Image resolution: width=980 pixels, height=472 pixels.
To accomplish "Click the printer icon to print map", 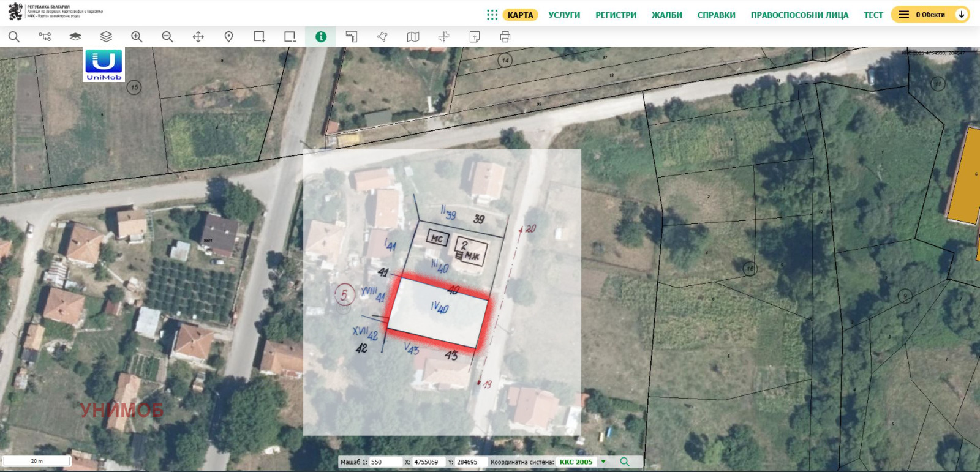I will tap(505, 37).
